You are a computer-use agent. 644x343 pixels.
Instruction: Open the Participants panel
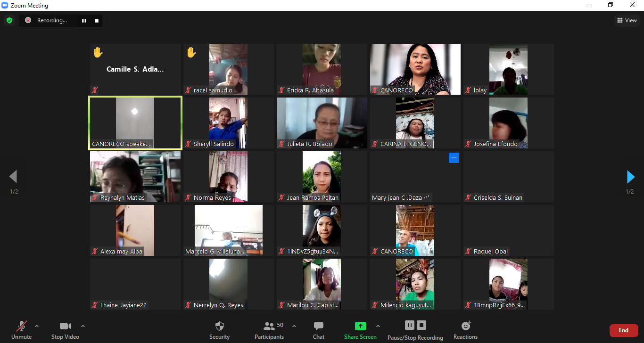tap(269, 330)
